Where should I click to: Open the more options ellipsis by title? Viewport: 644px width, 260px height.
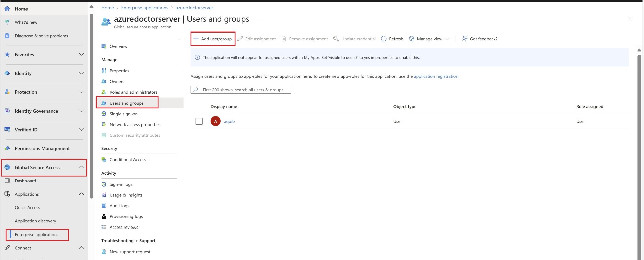click(x=260, y=19)
